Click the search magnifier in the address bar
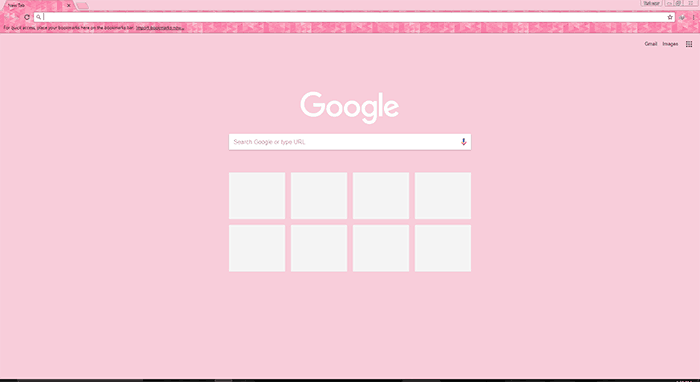Viewport: 700px width, 382px height. click(38, 17)
